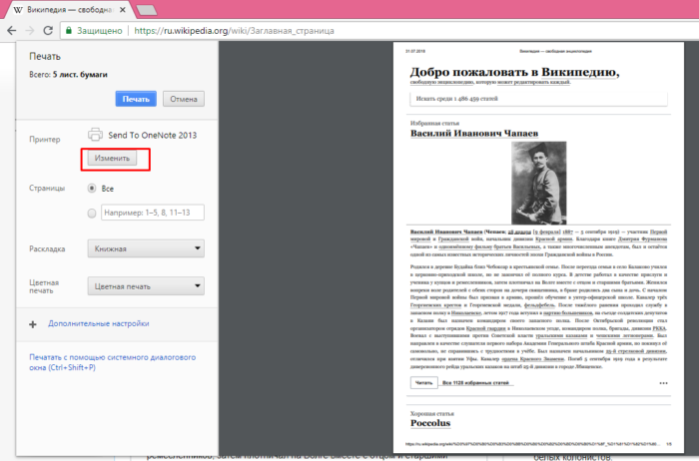Click the Poccolus heading in the preview
Image resolution: width=699 pixels, height=461 pixels.
point(430,423)
